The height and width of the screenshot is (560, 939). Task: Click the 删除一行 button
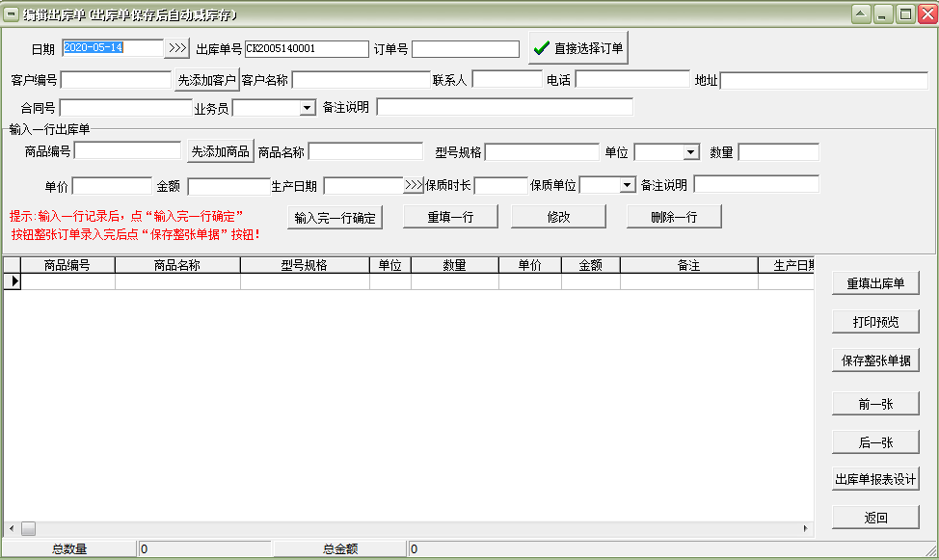674,217
